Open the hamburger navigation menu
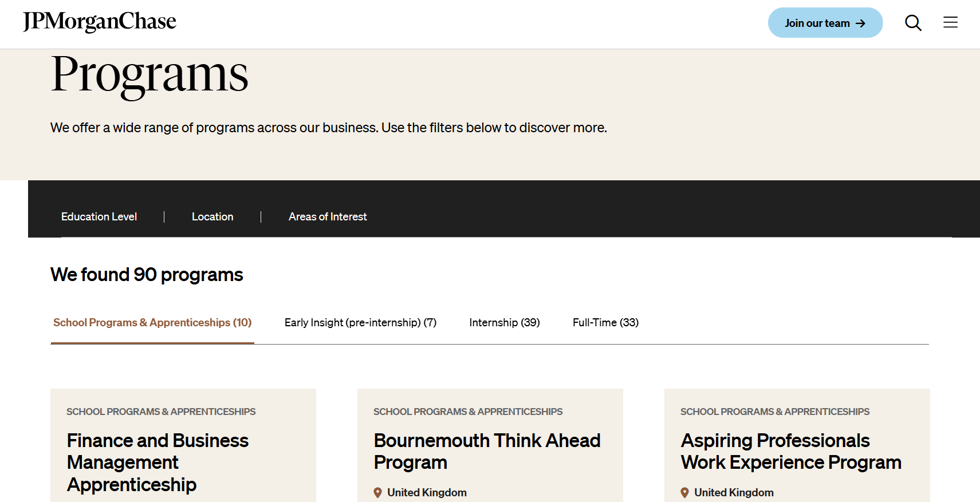This screenshot has width=980, height=502. [x=950, y=22]
